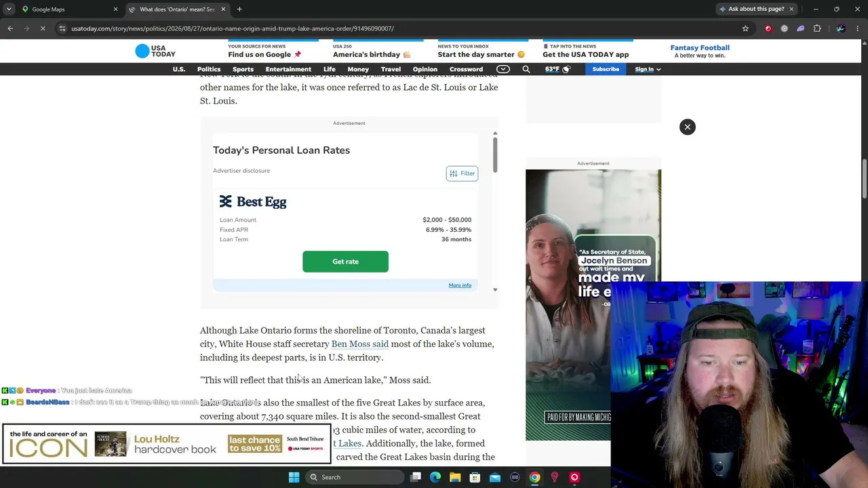Stop loading the current page
Image resolution: width=868 pixels, height=488 pixels.
click(x=42, y=28)
